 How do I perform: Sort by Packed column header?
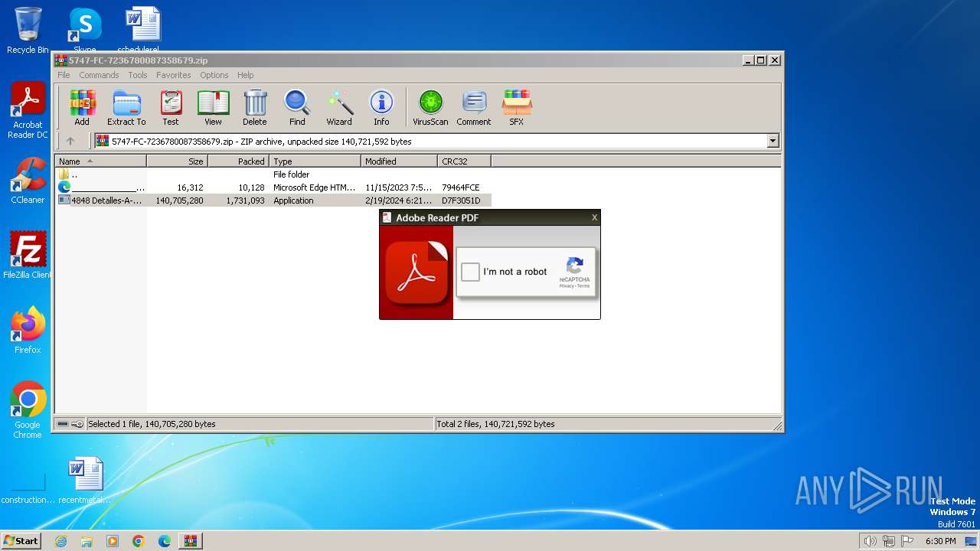[238, 161]
